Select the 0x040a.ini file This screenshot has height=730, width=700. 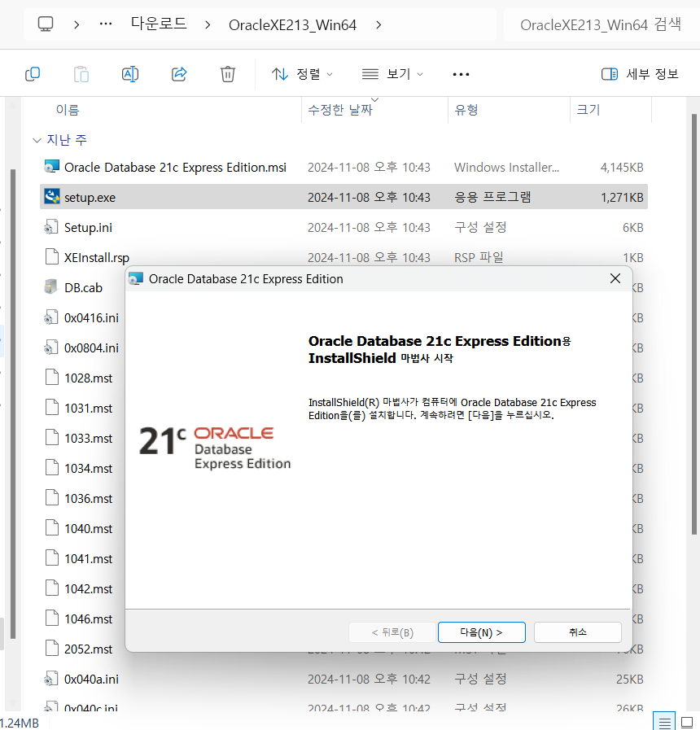(91, 680)
